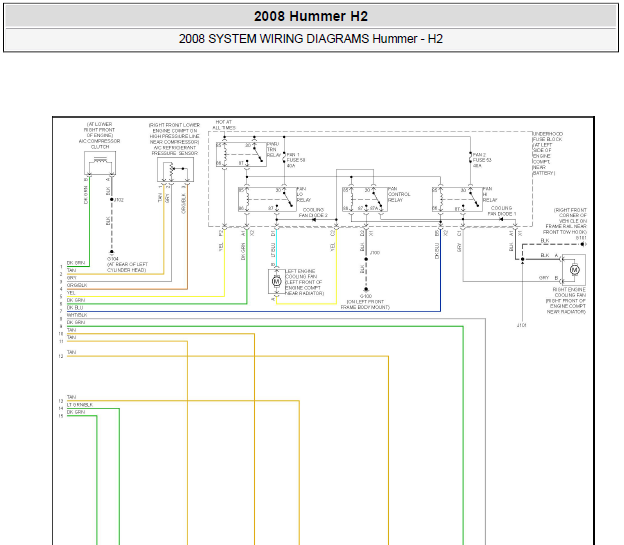Click wire row 9 'DK GRN' label
624x545 pixels.
point(76,322)
